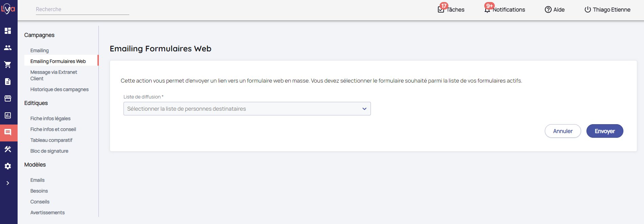Click the storefront sidebar icon
The width and height of the screenshot is (644, 224).
point(8,98)
